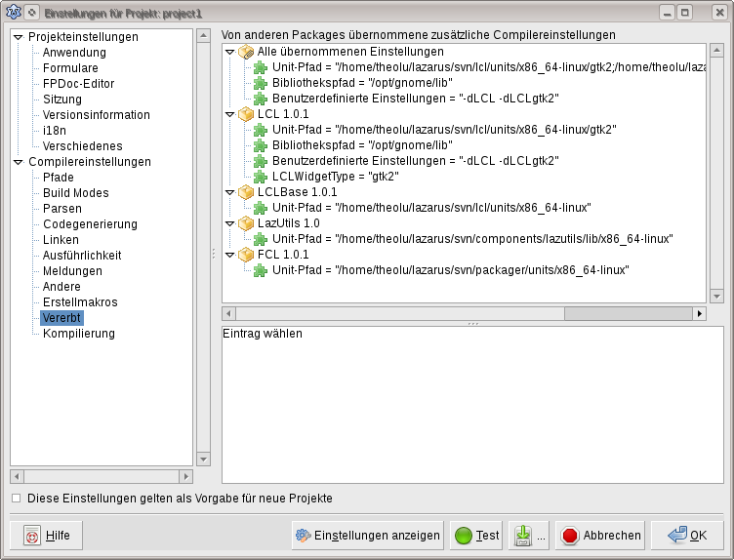Click the Hilfe lifebuoy icon
The image size is (734, 560).
pyautogui.click(x=31, y=536)
